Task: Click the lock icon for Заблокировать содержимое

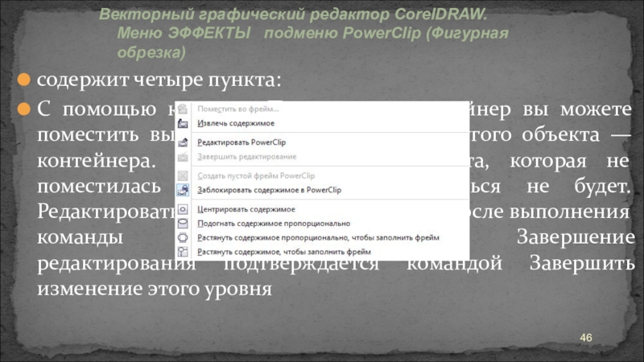Action: pyautogui.click(x=183, y=190)
